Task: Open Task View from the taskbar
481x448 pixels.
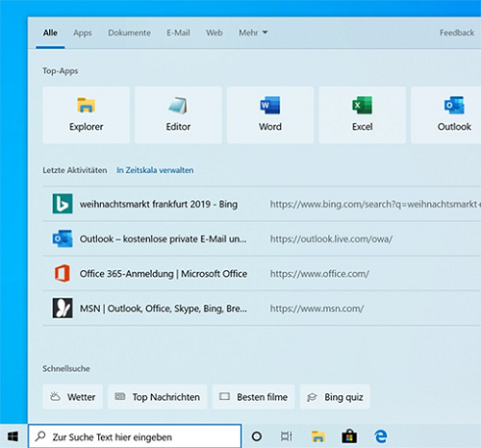Action: click(286, 436)
